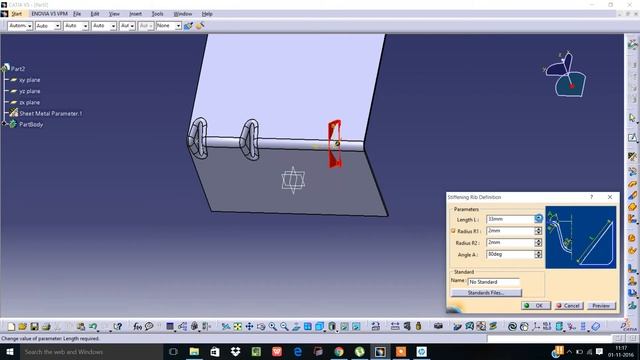The width and height of the screenshot is (640, 360).
Task: Click the Save floppy disk icon
Action: pos(34,327)
